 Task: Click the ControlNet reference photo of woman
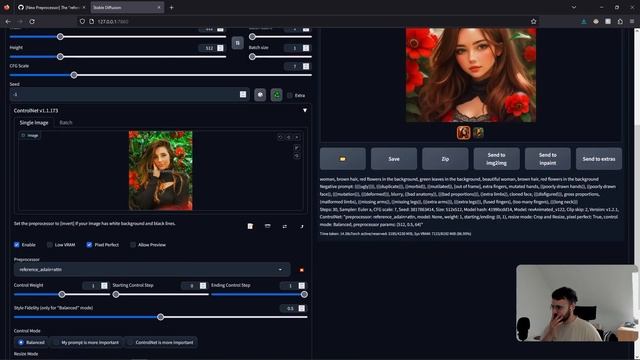tap(160, 171)
